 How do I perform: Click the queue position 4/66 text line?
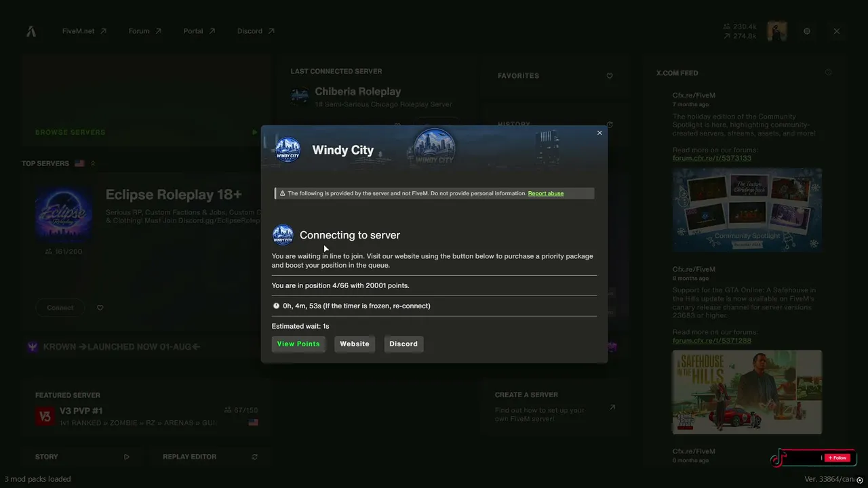(340, 285)
